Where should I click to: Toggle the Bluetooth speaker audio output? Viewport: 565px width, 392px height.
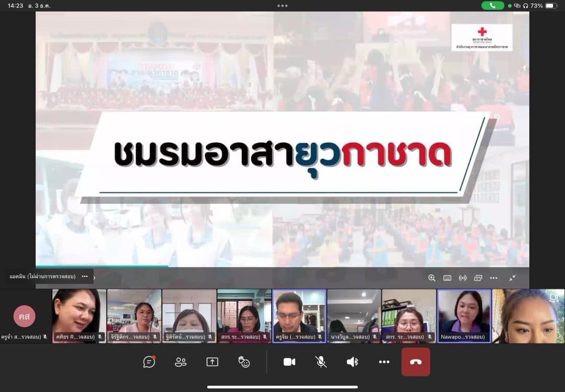[353, 362]
